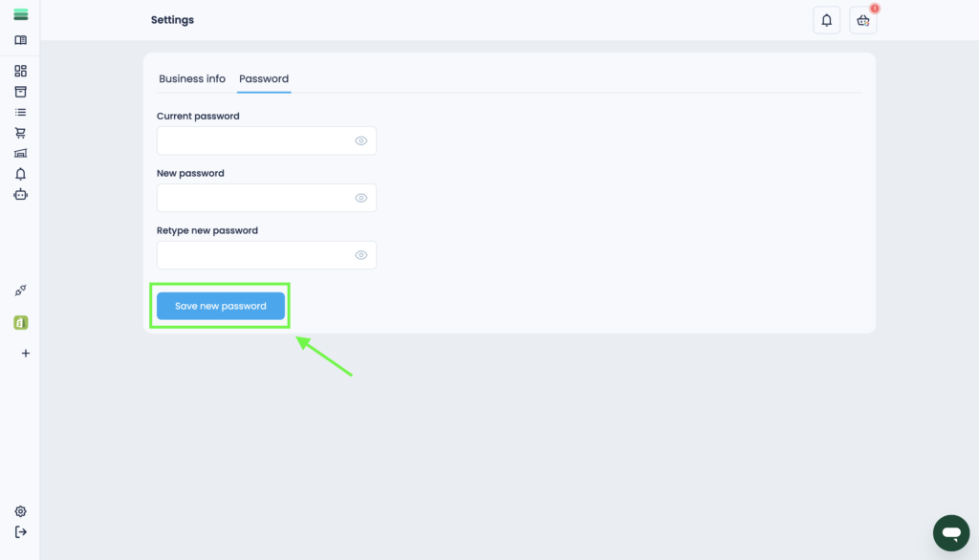Switch to the Business info tab

pyautogui.click(x=192, y=79)
